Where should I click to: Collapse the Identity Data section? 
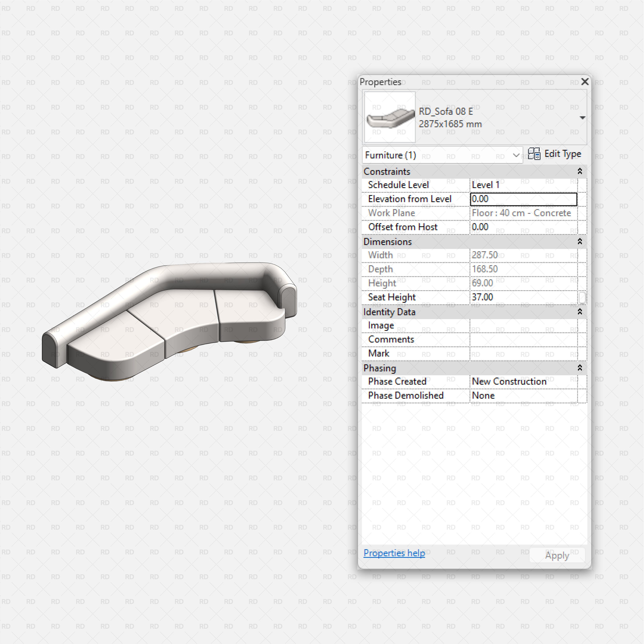point(580,312)
